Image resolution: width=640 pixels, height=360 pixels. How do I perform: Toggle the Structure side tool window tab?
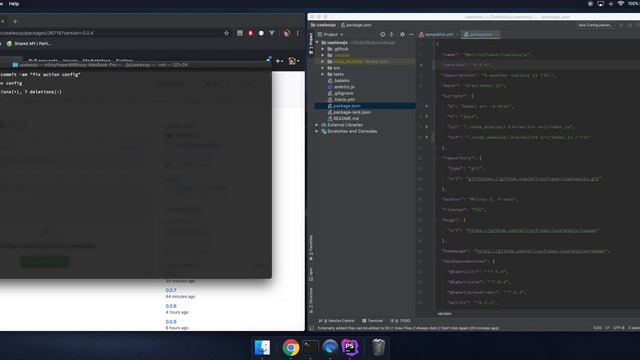point(311,300)
